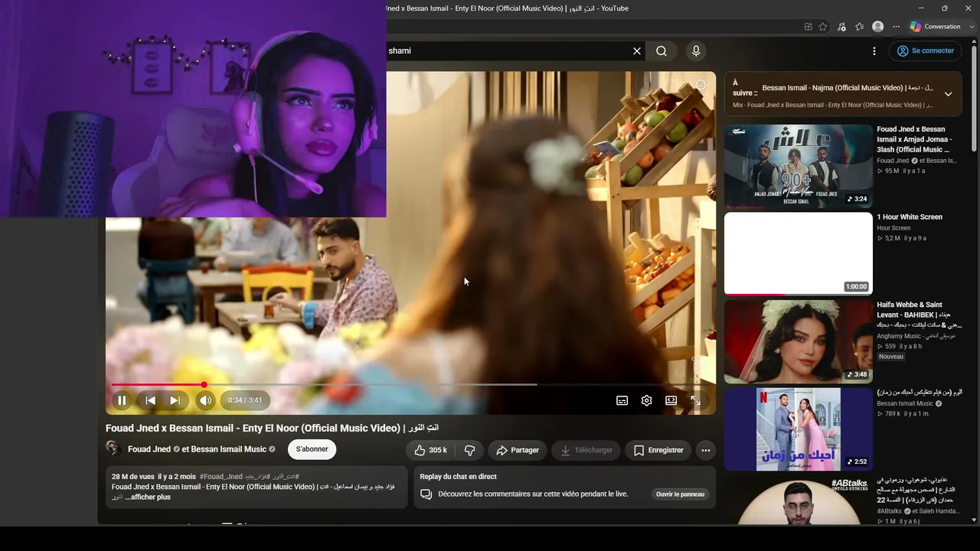
Task: Click the "1 Hour White Screen" title
Action: (x=910, y=217)
